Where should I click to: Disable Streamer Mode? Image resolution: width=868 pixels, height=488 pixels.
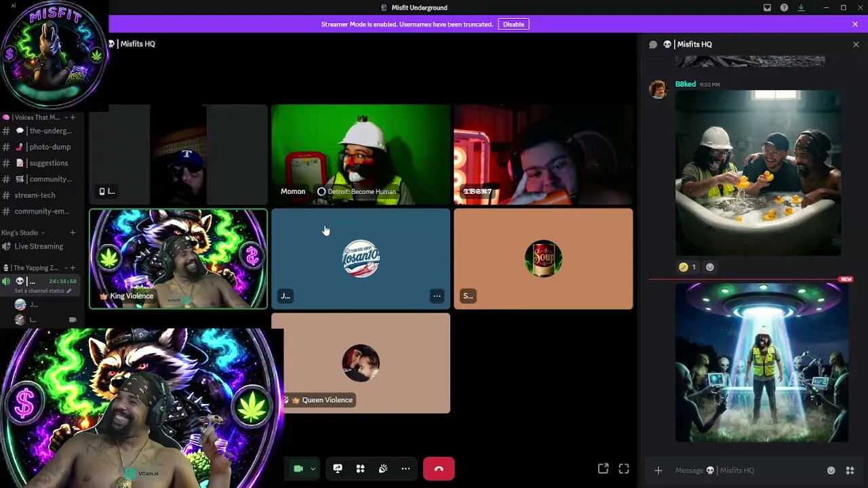[513, 24]
